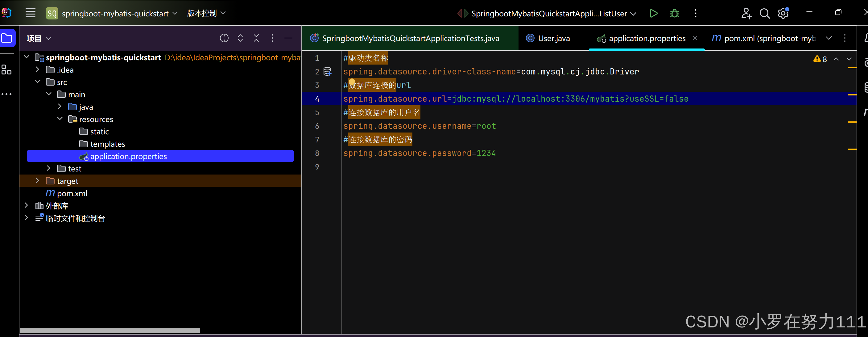Collapse all nodes in the project tree
Viewport: 868px width, 337px height.
256,38
